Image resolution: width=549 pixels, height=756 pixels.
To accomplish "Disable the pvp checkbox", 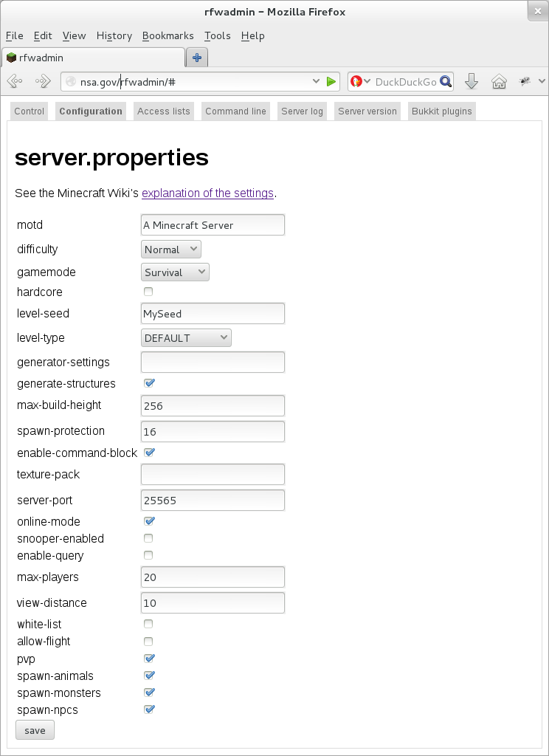I will tap(148, 659).
